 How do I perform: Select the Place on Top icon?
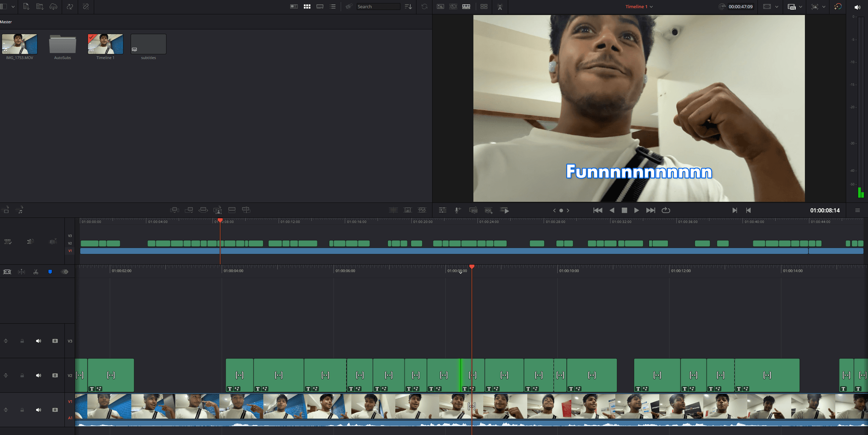232,210
